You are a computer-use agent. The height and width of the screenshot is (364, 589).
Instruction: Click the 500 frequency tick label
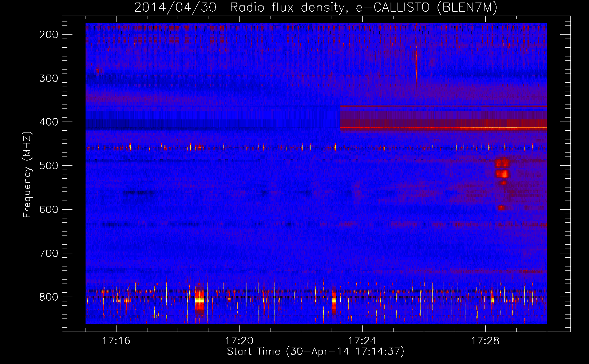[x=49, y=166]
